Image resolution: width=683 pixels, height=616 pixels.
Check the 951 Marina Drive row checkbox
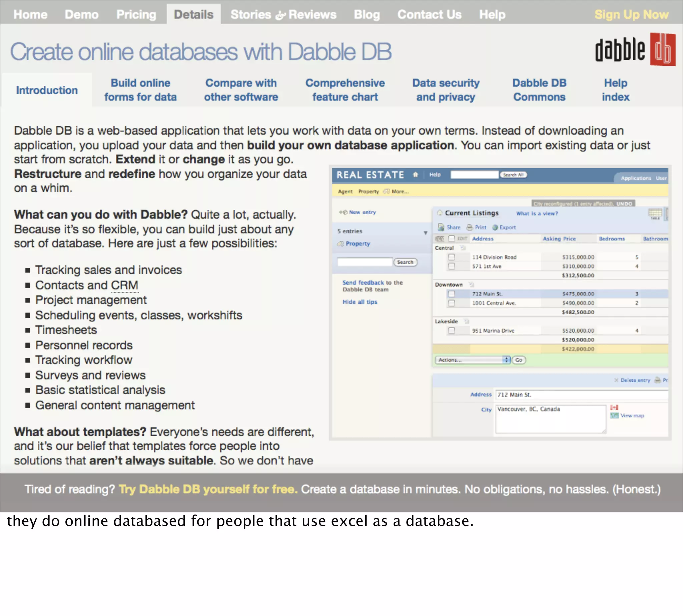[x=451, y=330]
